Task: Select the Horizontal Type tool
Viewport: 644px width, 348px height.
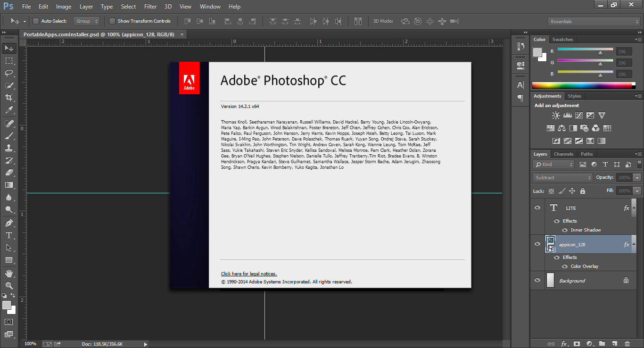Action: [x=9, y=235]
